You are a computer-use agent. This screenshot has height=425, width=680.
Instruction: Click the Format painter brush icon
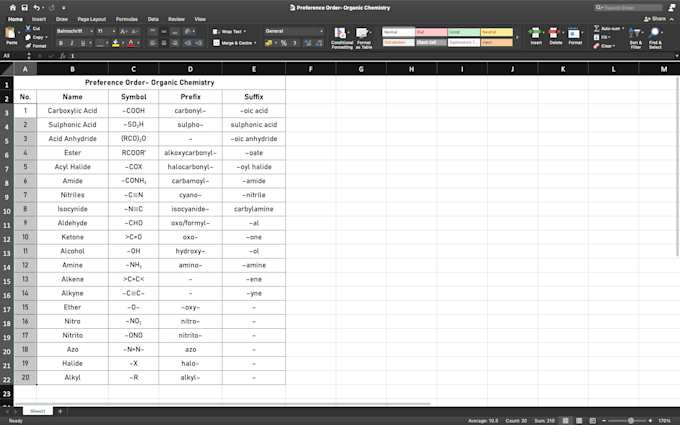click(28, 46)
